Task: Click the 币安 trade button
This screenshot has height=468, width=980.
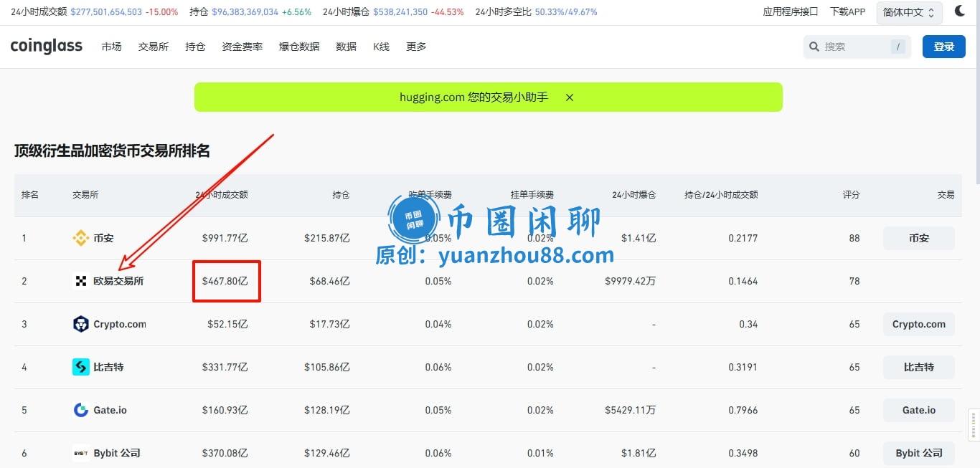Action: (918, 238)
